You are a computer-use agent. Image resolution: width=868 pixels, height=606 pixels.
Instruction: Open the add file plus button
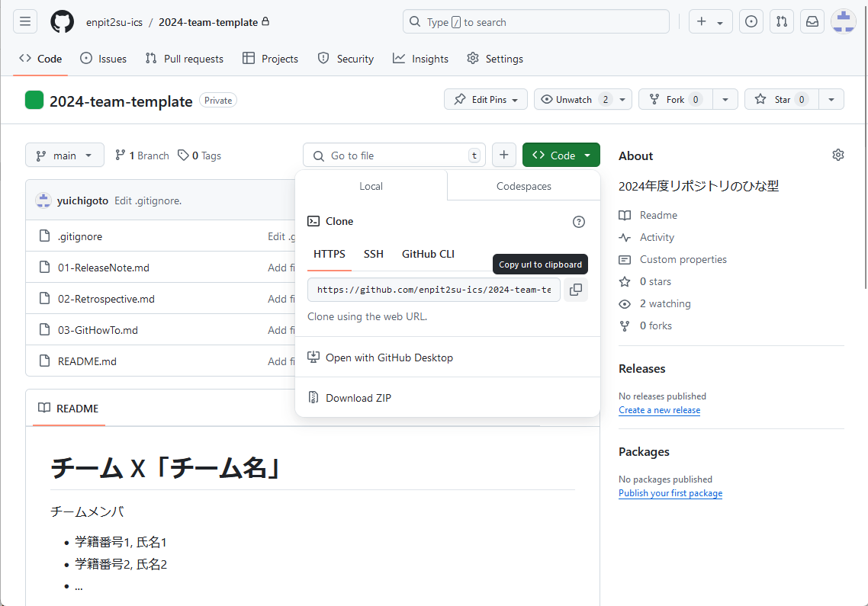click(x=503, y=155)
